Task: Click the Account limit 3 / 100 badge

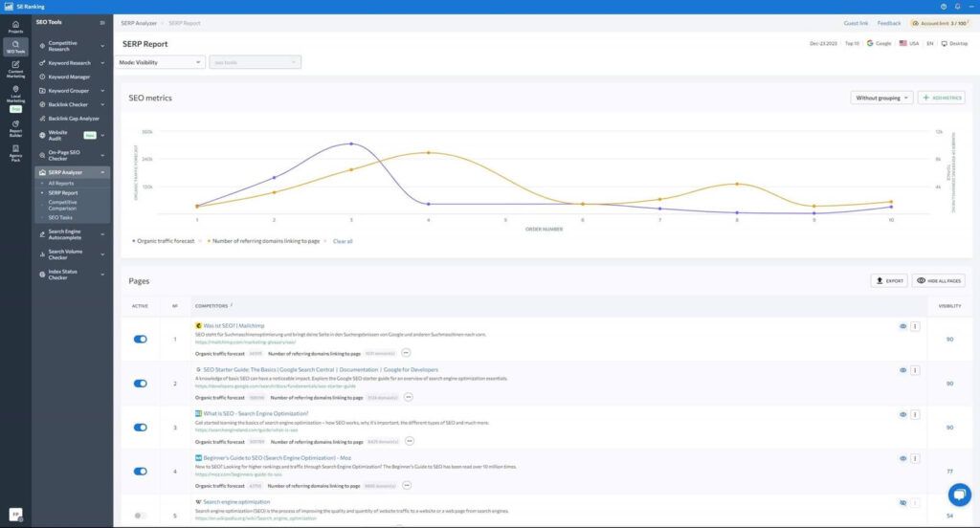Action: pos(940,23)
